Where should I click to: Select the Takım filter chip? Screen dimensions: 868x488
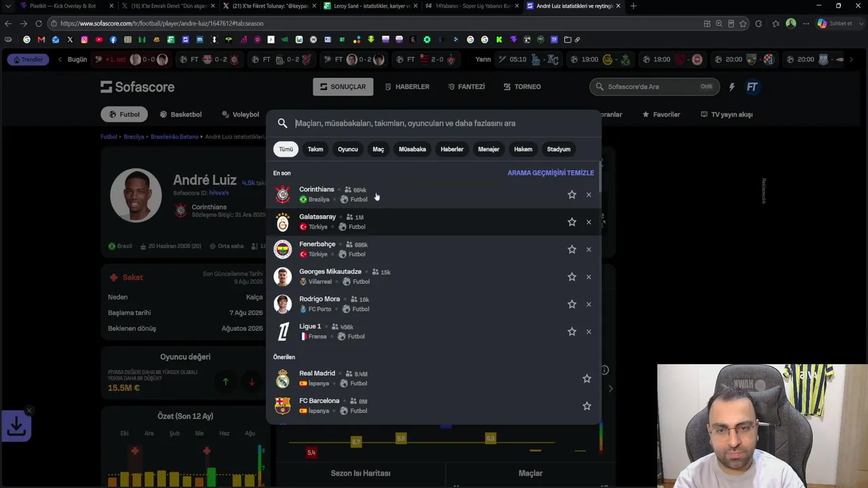click(x=315, y=149)
